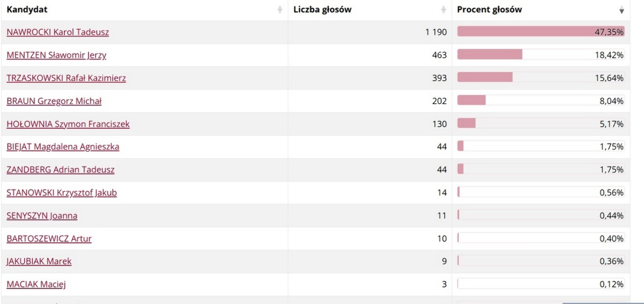Viewport: 644px width, 304px height.
Task: Open SENYSZYN Joanna candidate link
Action: 42,216
